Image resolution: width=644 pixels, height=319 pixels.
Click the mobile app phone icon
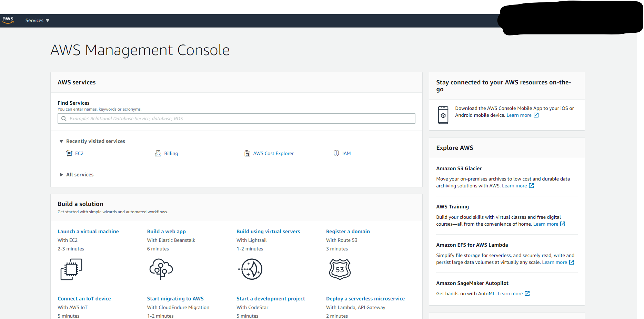(443, 115)
